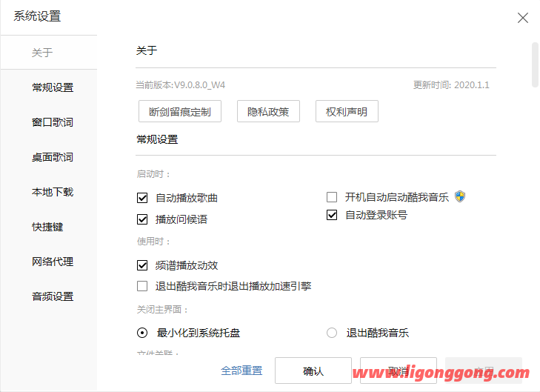Viewport: 540px width, 392px height.
Task: Switch to 常规设置 in sidebar
Action: (53, 87)
